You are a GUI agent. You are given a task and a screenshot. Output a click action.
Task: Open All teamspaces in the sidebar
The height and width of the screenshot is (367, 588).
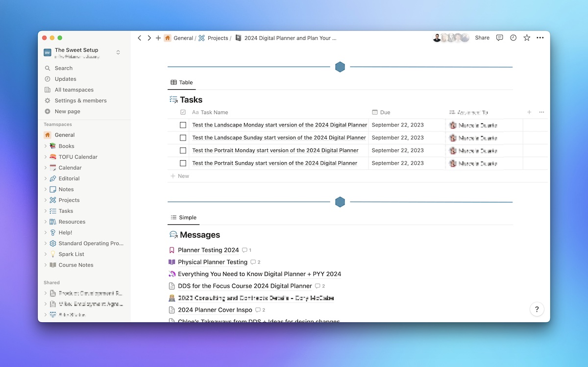coord(74,90)
